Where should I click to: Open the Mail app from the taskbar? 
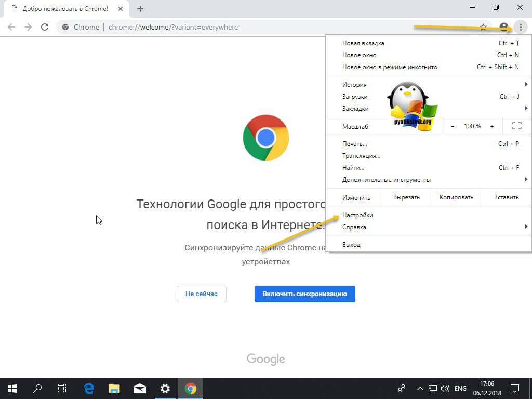point(140,389)
